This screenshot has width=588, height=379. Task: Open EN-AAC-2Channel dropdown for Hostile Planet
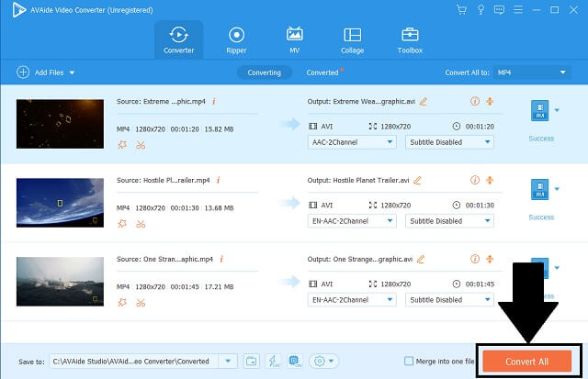(x=352, y=221)
